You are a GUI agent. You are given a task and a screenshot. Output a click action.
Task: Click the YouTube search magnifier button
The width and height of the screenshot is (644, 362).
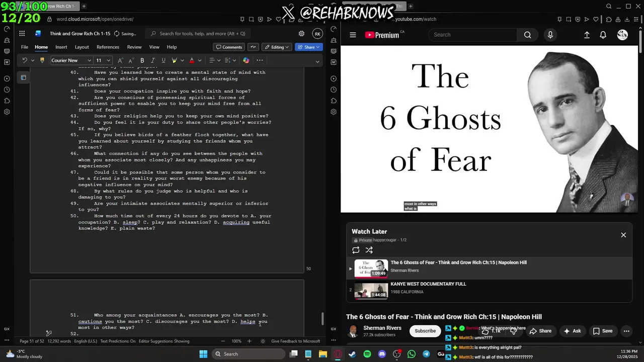(x=527, y=35)
